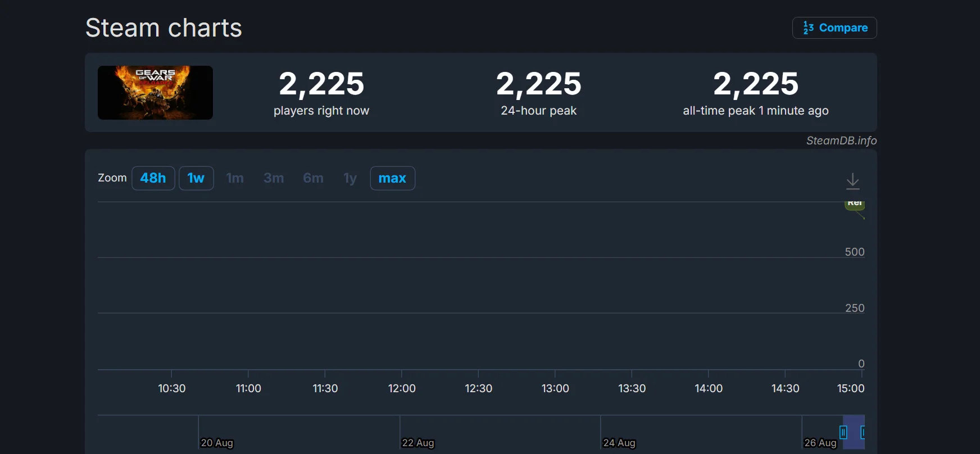Click the Compare button

[x=834, y=28]
